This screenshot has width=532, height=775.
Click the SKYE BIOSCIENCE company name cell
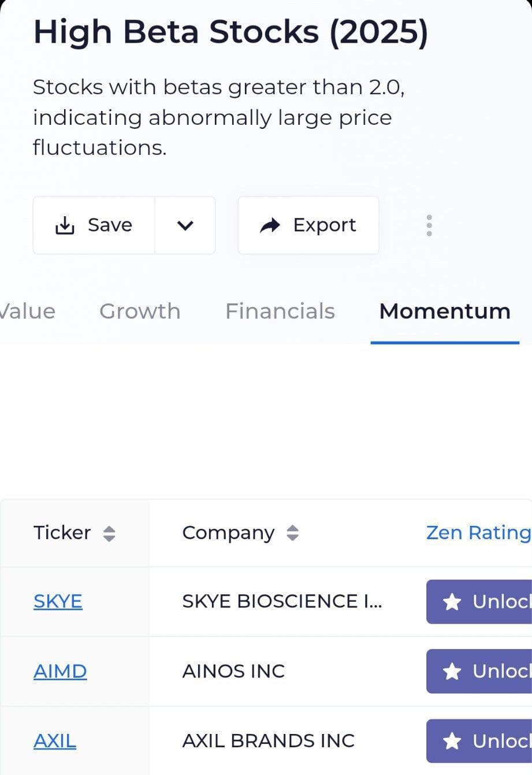pos(282,602)
